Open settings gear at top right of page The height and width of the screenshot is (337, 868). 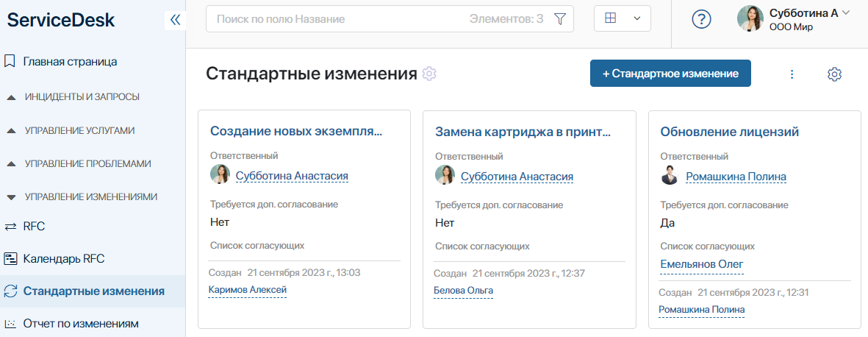834,74
